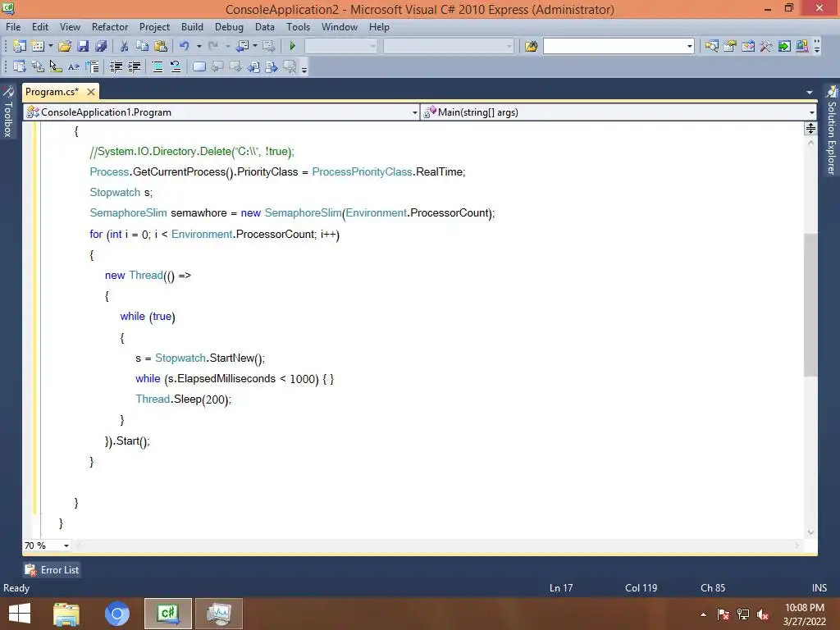Open the Properties Window toolbar icon
The image size is (840, 630).
[x=729, y=46]
